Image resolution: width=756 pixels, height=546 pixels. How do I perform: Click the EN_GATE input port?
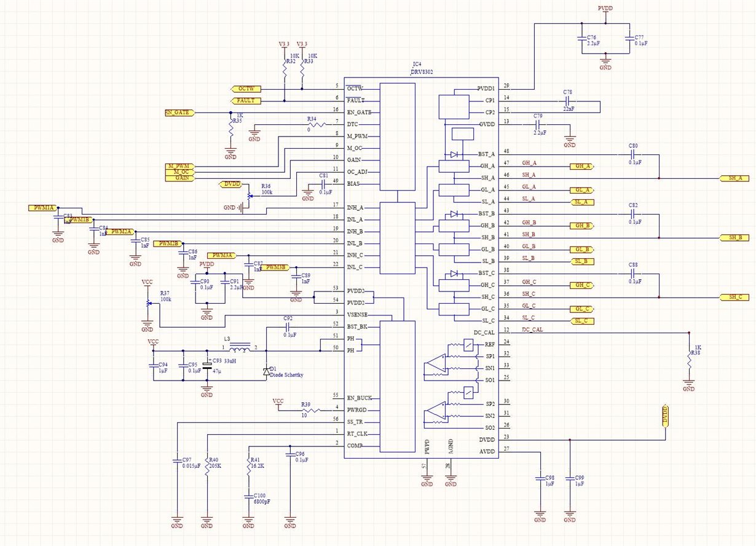pyautogui.click(x=180, y=113)
